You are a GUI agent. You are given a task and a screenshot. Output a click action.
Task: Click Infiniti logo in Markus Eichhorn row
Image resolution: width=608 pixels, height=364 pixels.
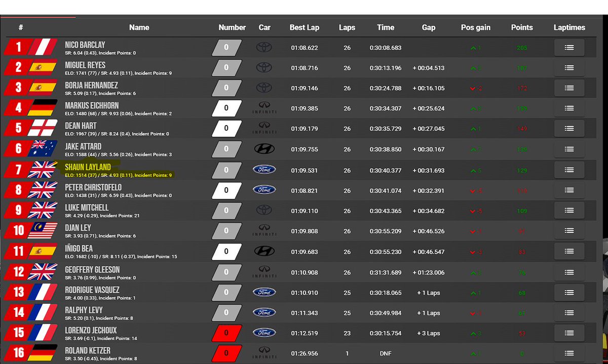pos(264,108)
